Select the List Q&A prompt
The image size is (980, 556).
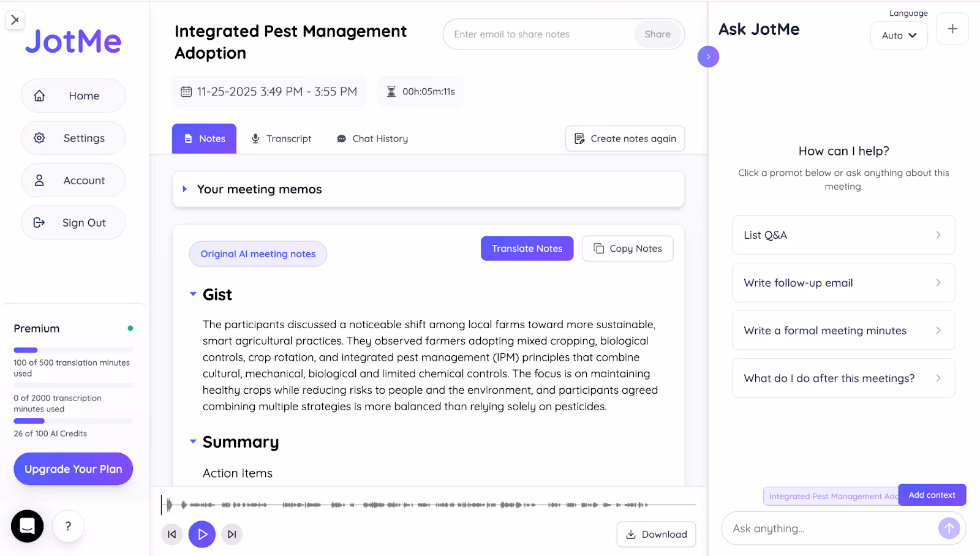pyautogui.click(x=843, y=235)
